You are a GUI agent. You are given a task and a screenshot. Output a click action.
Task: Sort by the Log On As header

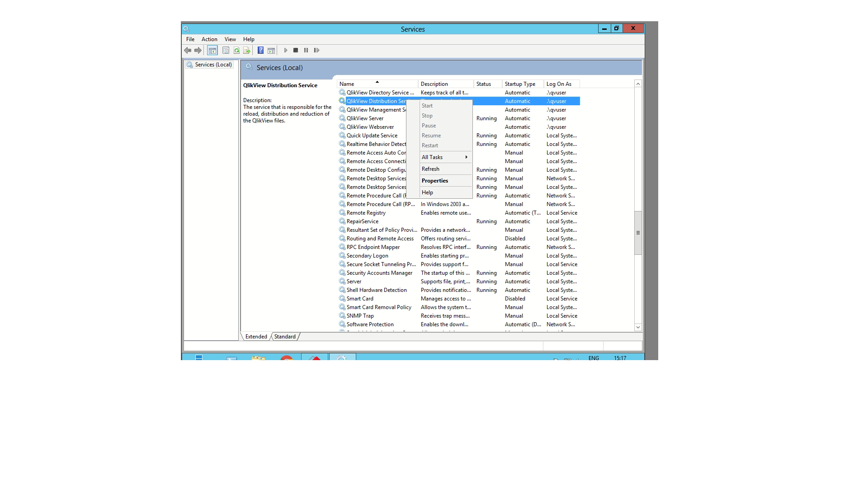561,84
